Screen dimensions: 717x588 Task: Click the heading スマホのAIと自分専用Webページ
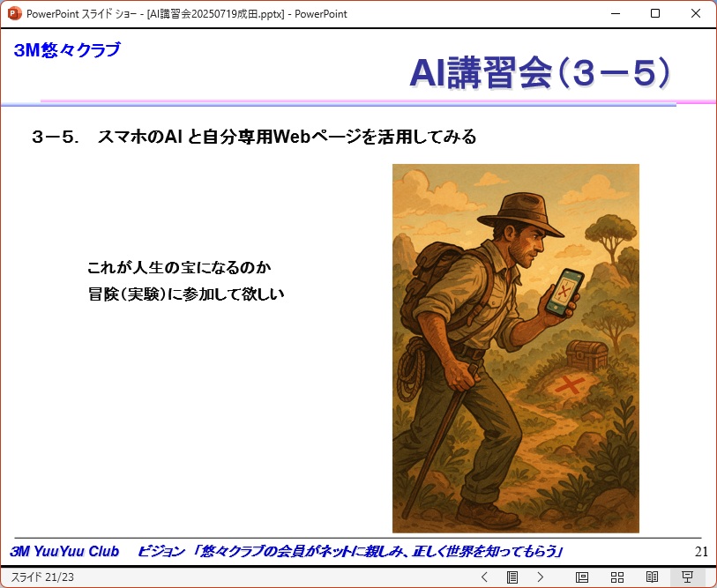click(x=254, y=137)
